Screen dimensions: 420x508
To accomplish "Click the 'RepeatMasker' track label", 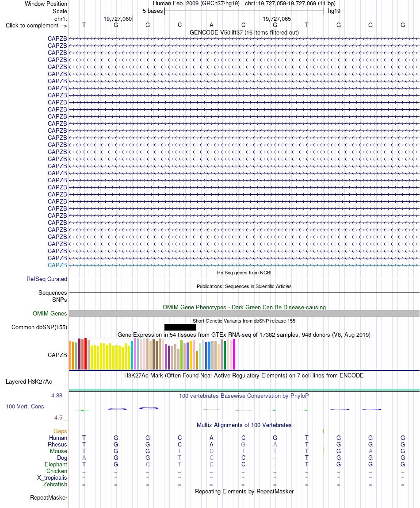I will point(49,498).
